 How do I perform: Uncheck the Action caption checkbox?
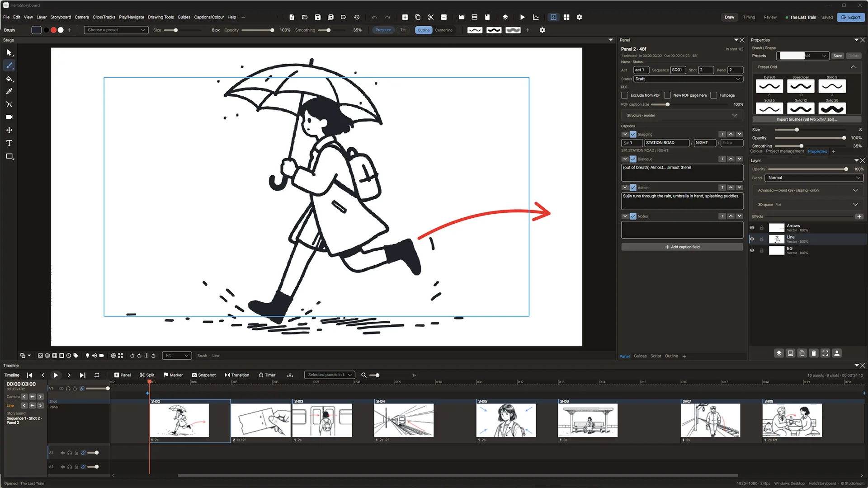coord(633,188)
